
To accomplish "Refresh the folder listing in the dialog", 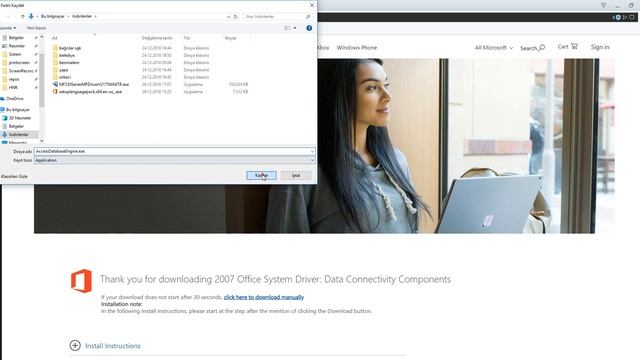I will coord(236,17).
